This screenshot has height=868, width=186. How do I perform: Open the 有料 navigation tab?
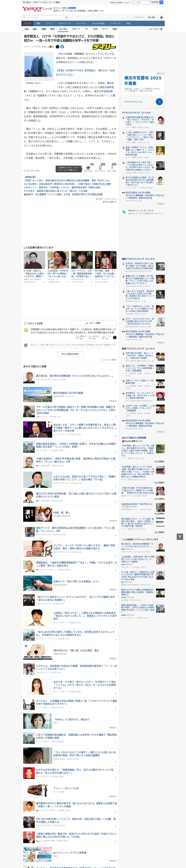coord(128,23)
